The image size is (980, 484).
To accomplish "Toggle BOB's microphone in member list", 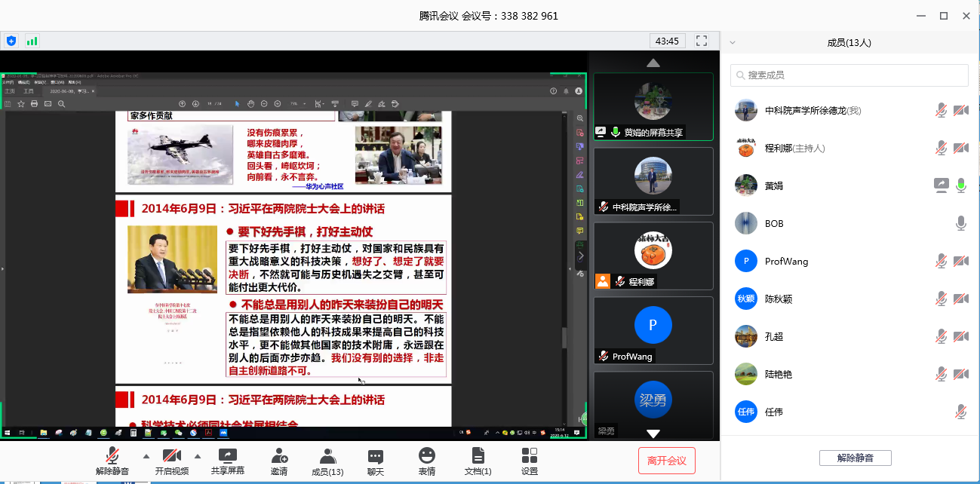I will [x=960, y=223].
